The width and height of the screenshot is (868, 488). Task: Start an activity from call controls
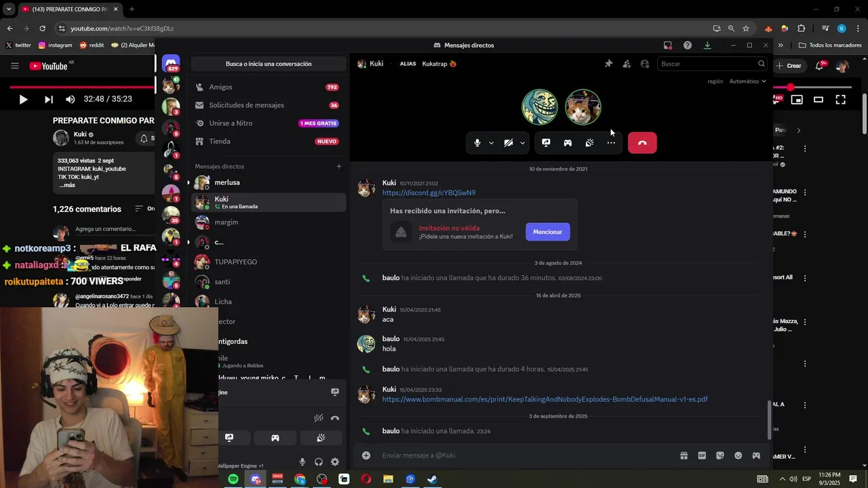568,143
